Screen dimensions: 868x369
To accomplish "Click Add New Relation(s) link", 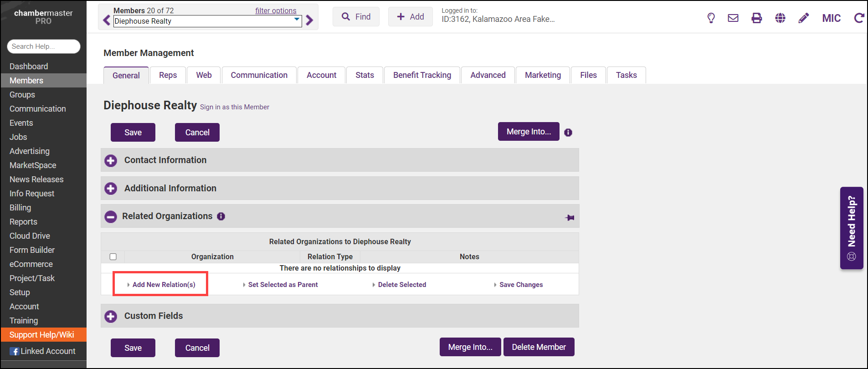I will [x=164, y=285].
